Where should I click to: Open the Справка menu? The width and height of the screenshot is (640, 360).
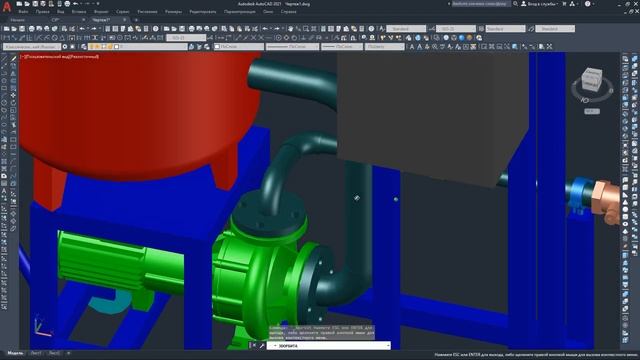(288, 12)
